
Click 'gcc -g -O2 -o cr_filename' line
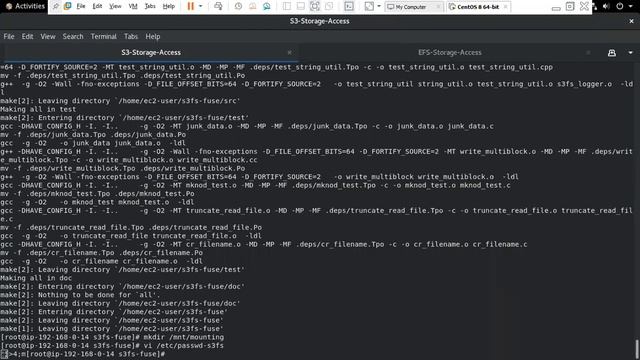click(101, 261)
